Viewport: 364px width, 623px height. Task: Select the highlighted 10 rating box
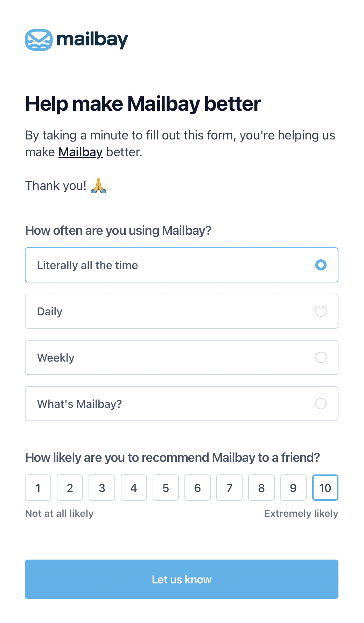pyautogui.click(x=325, y=488)
